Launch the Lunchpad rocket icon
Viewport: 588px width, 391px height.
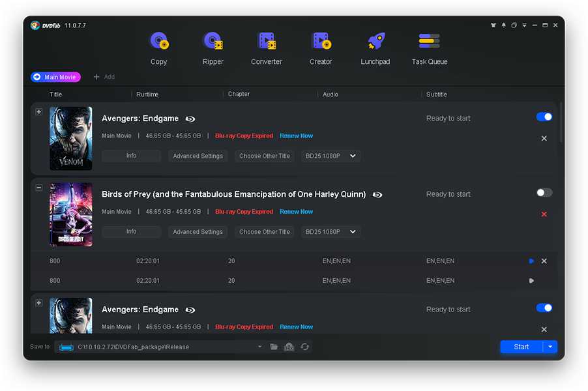point(376,41)
